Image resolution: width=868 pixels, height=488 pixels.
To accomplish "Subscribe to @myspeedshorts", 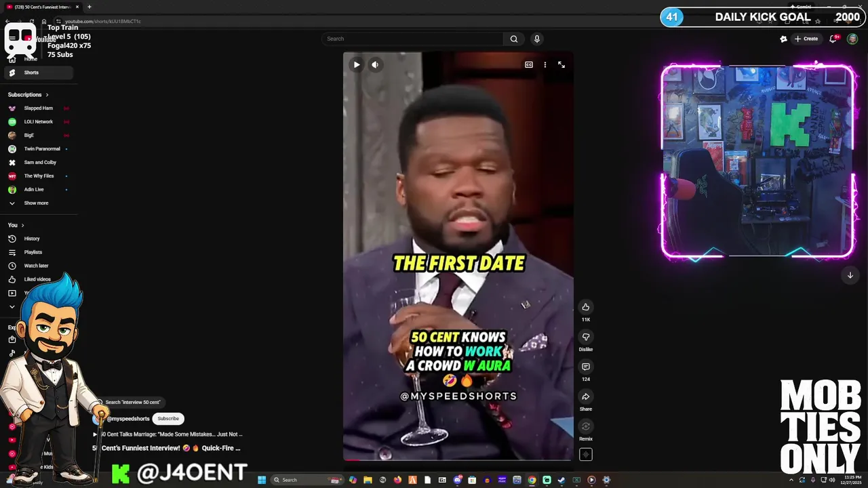I will tap(168, 419).
